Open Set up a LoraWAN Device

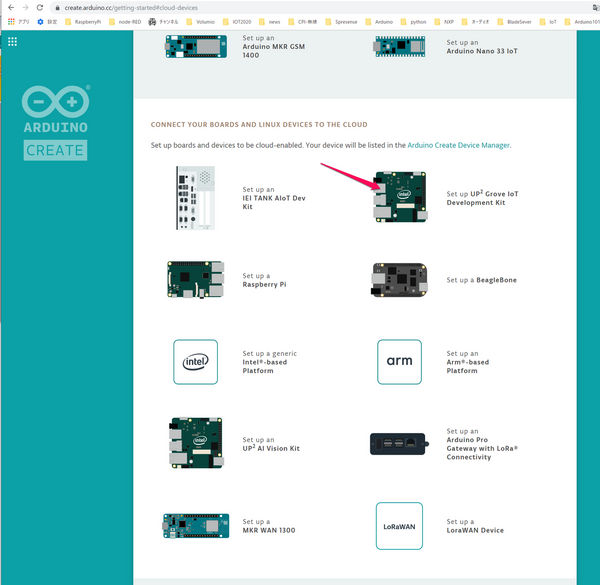[x=475, y=526]
